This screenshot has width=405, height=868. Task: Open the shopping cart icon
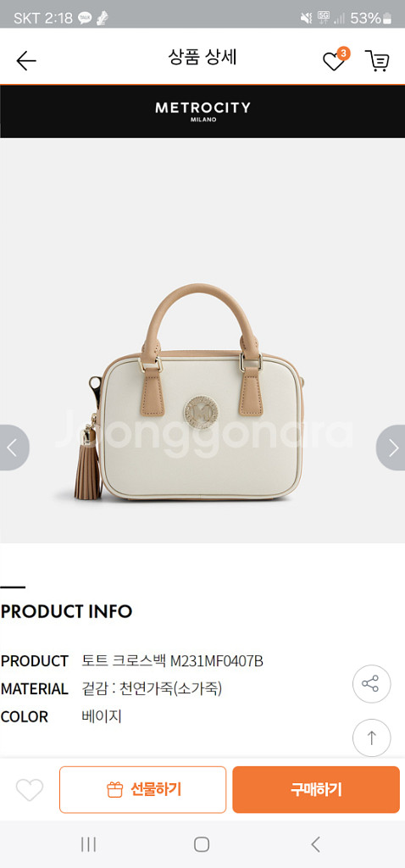(x=377, y=61)
